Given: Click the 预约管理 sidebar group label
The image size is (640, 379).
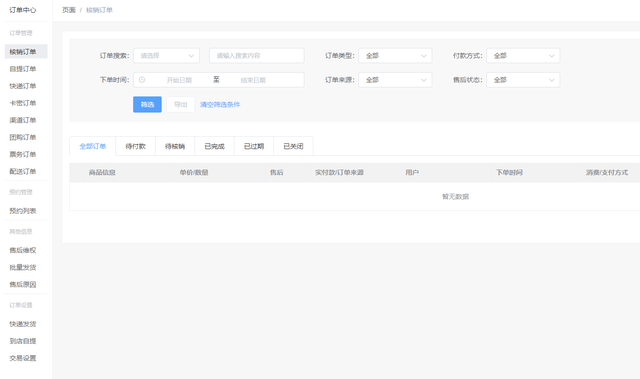Looking at the screenshot, I should click(21, 192).
